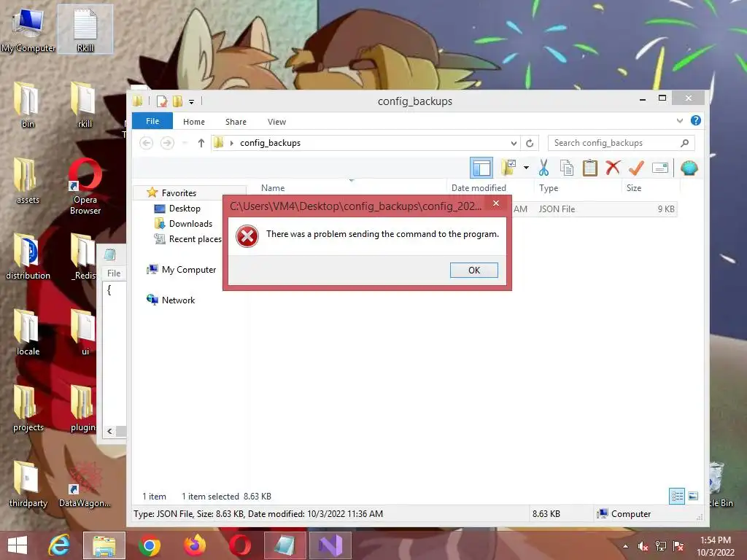Open Action Center flag icon
Image resolution: width=747 pixels, height=560 pixels.
(x=678, y=546)
